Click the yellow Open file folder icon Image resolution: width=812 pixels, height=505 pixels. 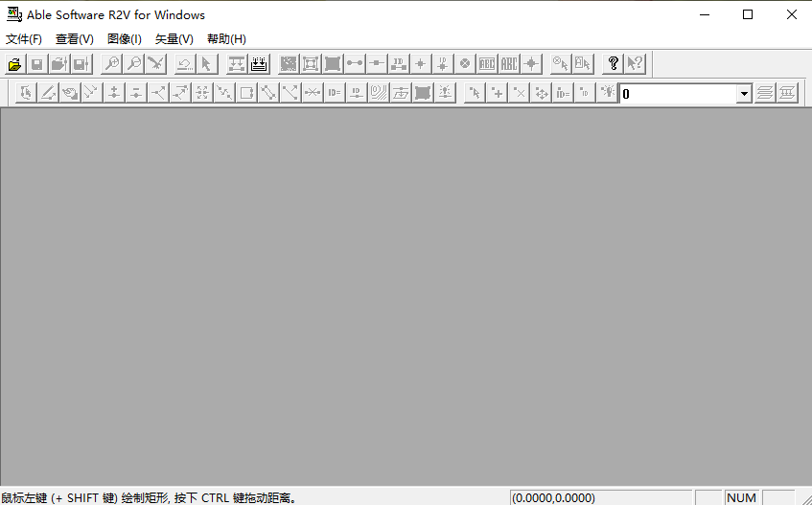[15, 63]
